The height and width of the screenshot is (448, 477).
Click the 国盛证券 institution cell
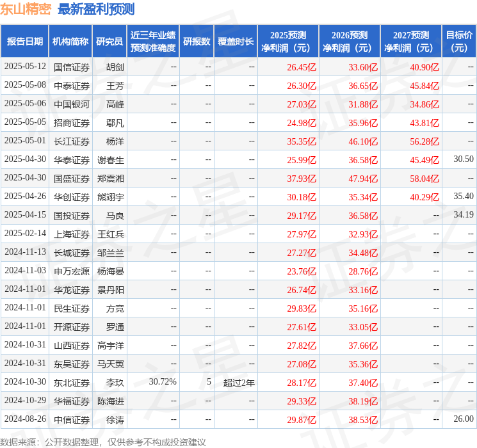[x=72, y=179]
